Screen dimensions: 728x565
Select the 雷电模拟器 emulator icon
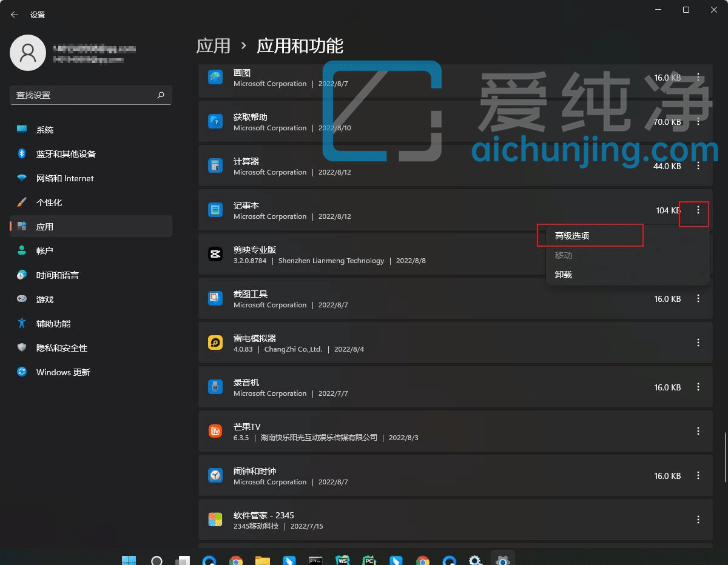pos(215,343)
